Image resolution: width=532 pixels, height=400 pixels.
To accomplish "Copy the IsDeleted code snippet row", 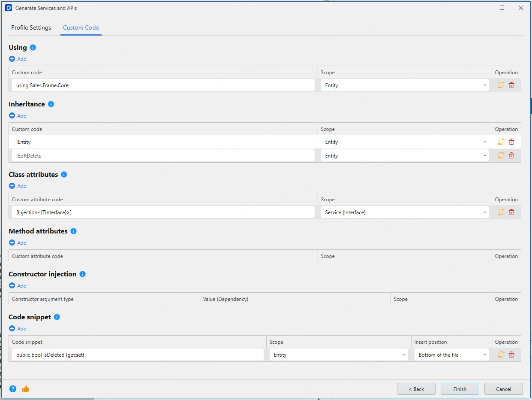I will 501,355.
